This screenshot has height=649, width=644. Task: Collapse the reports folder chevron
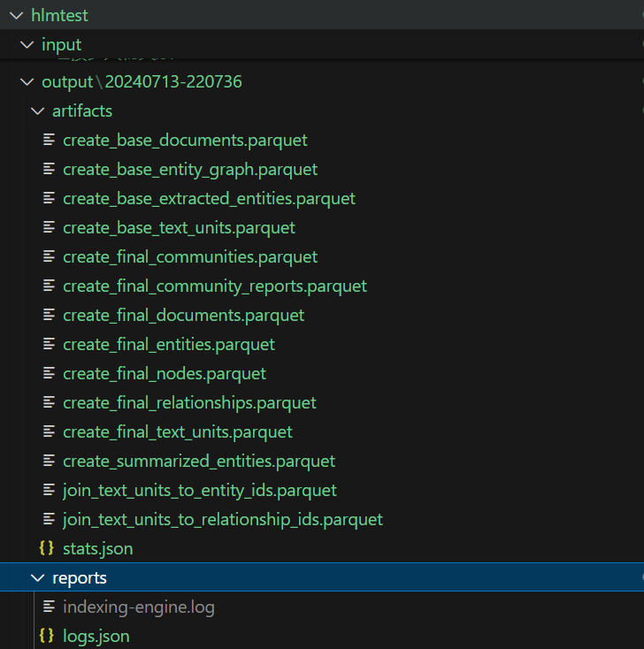[x=36, y=578]
